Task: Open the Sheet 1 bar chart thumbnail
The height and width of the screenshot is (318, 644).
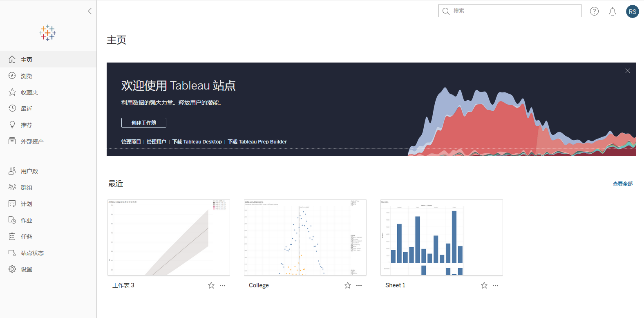Action: [x=441, y=237]
